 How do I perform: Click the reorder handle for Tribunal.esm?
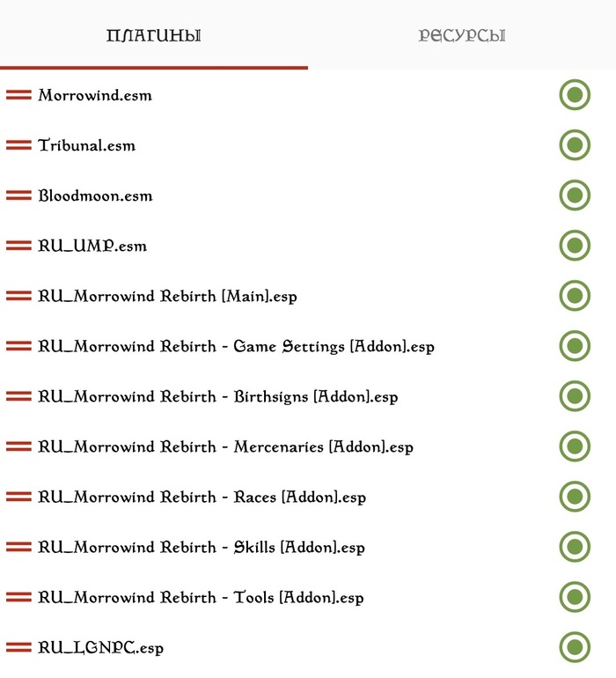click(x=18, y=145)
